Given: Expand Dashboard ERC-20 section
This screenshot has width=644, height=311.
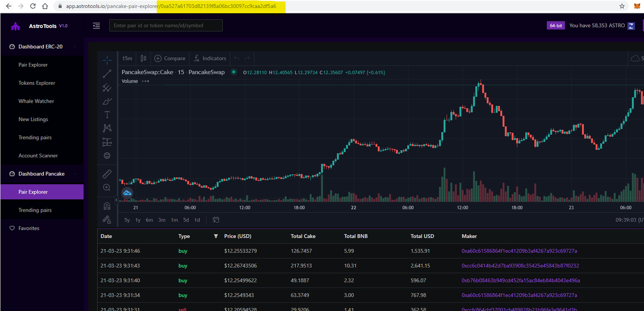Looking at the screenshot, I should pos(42,47).
